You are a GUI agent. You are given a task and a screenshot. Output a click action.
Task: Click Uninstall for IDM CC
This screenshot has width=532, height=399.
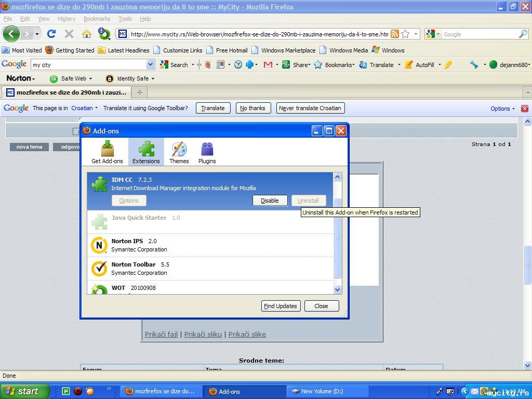309,201
